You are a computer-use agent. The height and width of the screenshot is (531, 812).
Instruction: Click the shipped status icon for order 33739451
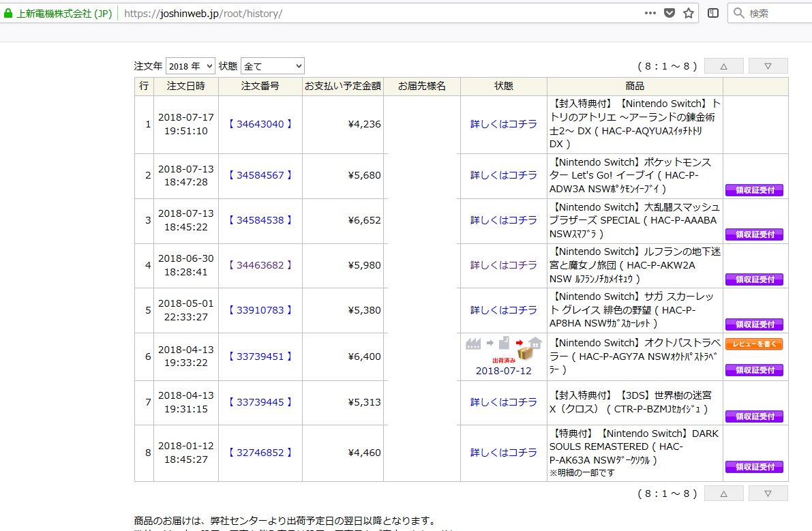click(503, 349)
